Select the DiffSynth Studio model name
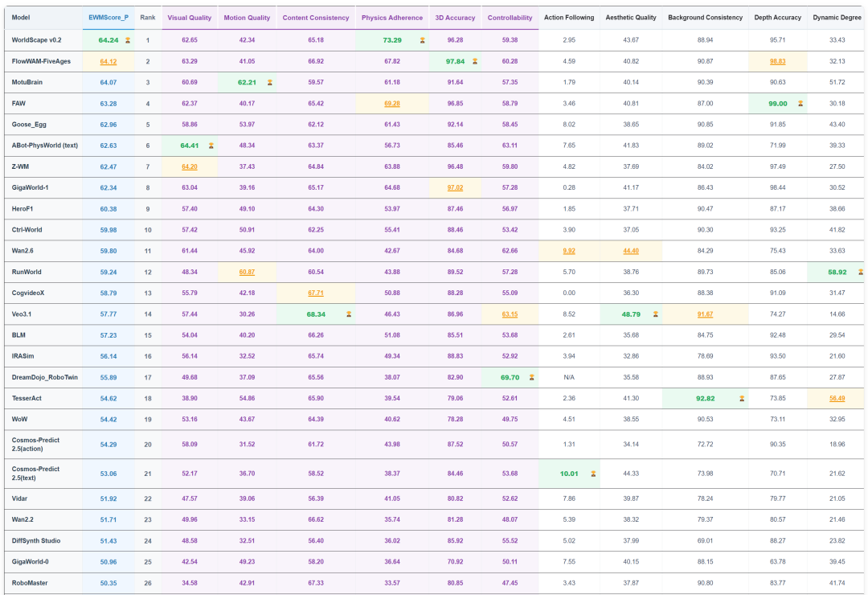 pyautogui.click(x=36, y=540)
